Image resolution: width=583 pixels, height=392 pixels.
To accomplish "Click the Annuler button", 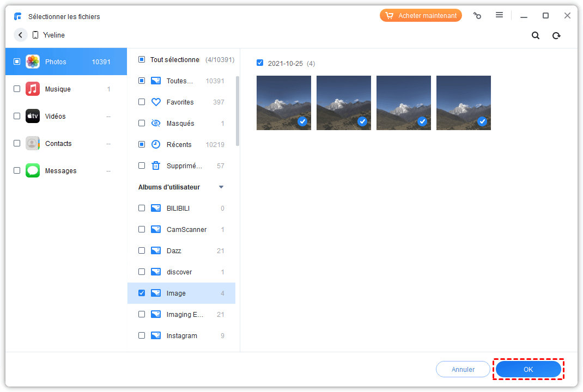I will (x=463, y=369).
